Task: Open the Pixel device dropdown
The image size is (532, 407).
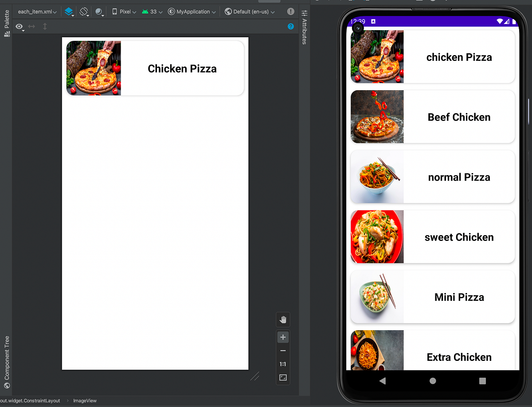Action: tap(124, 11)
